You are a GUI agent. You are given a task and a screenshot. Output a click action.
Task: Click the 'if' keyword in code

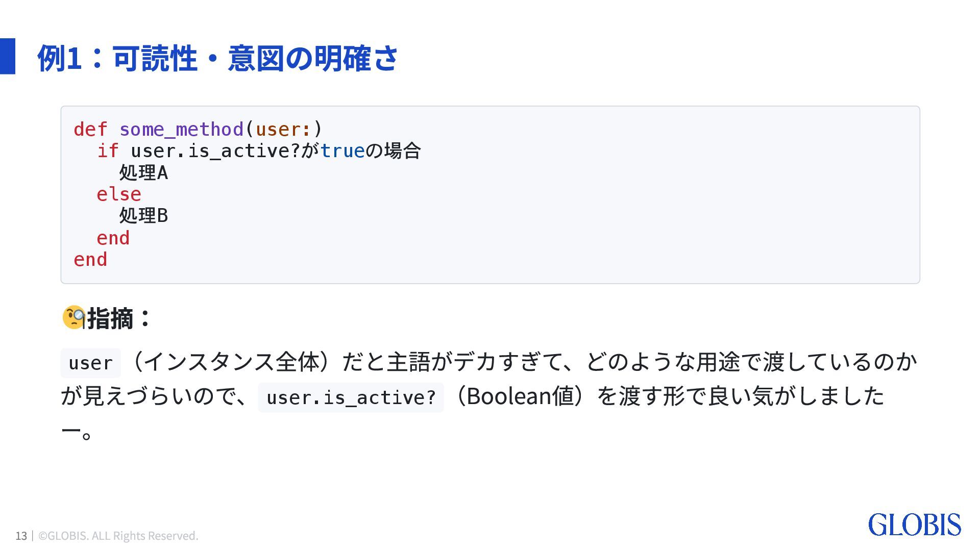point(108,151)
